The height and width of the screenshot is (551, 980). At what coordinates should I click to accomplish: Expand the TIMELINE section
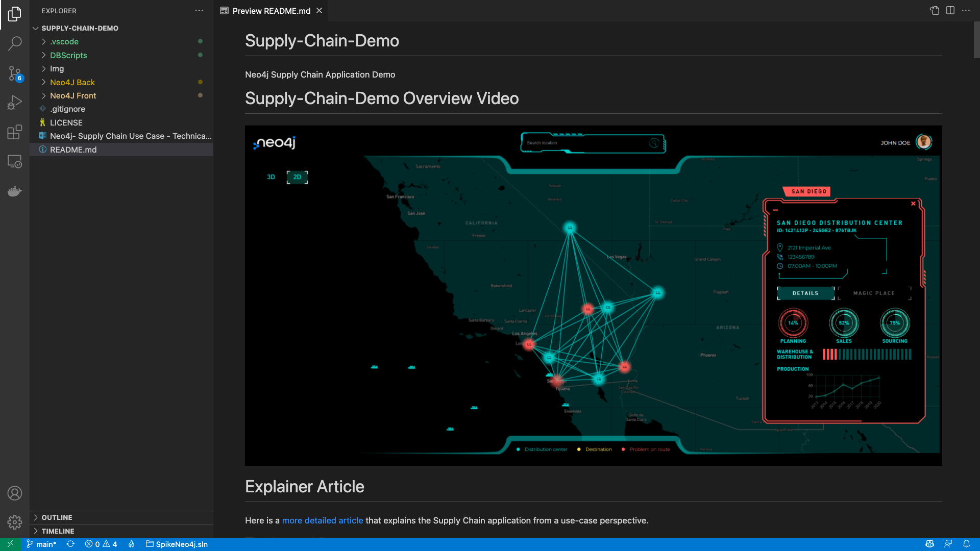(x=121, y=531)
